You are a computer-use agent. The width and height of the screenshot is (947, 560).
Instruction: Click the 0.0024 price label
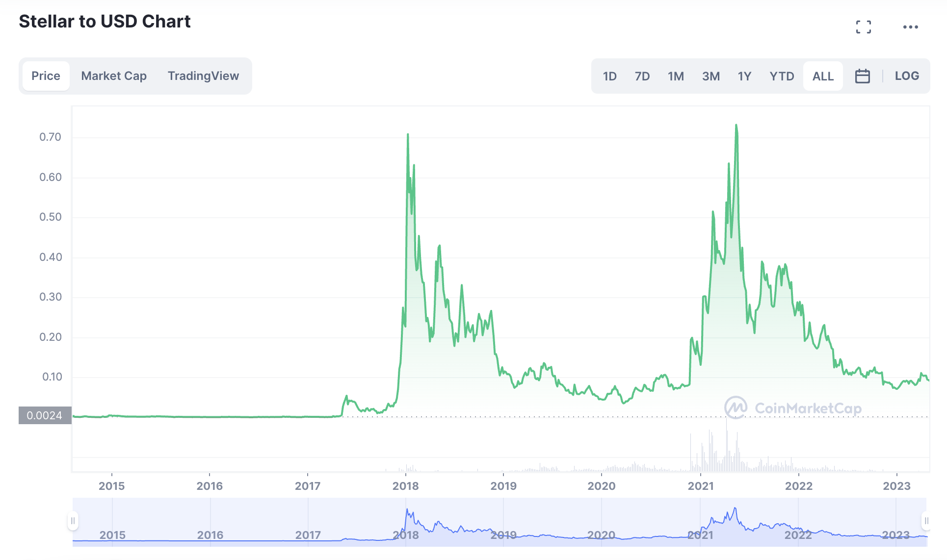tap(45, 415)
